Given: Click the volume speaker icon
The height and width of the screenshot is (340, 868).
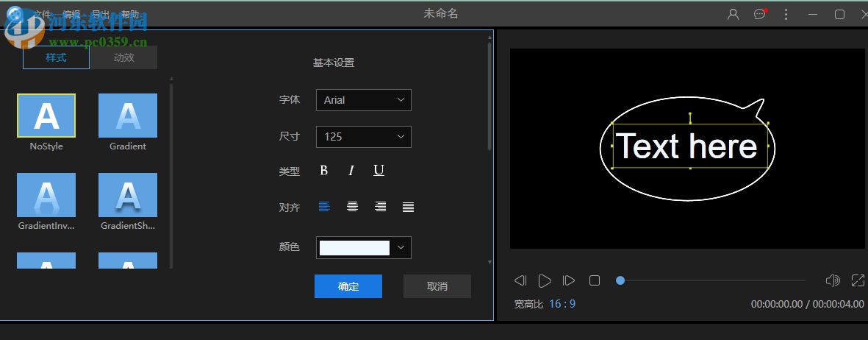Looking at the screenshot, I should point(833,280).
